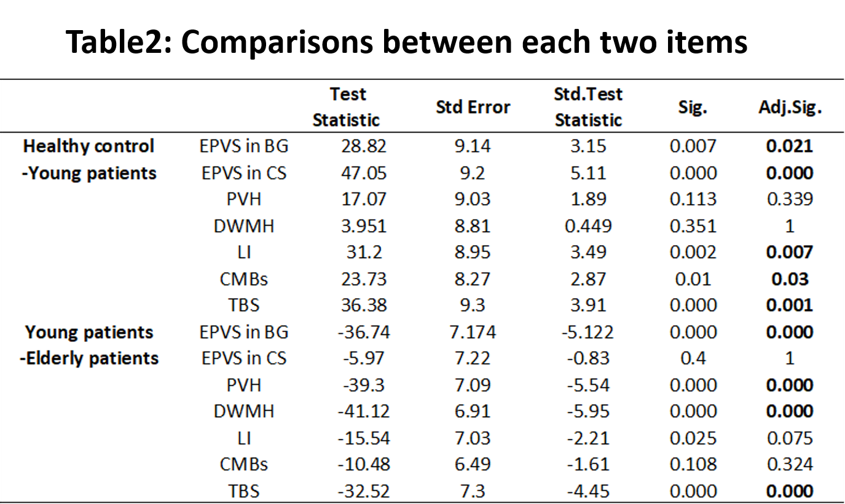This screenshot has width=845, height=504.
Task: Click the 'Adj.Sig.' column header
Action: click(788, 108)
